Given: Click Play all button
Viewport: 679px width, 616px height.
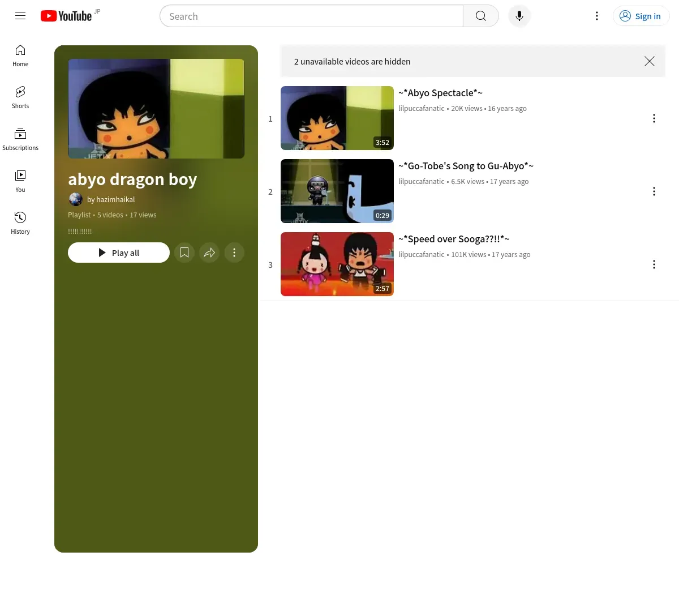Looking at the screenshot, I should 119,253.
